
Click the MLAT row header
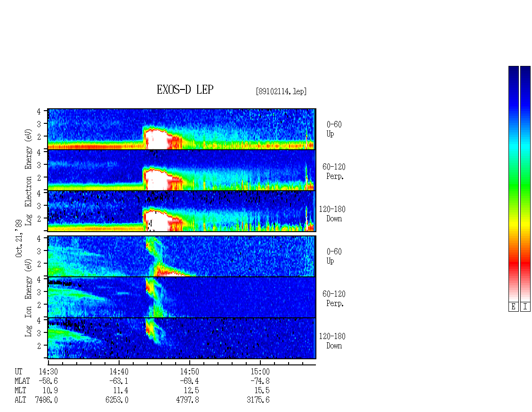(23, 381)
